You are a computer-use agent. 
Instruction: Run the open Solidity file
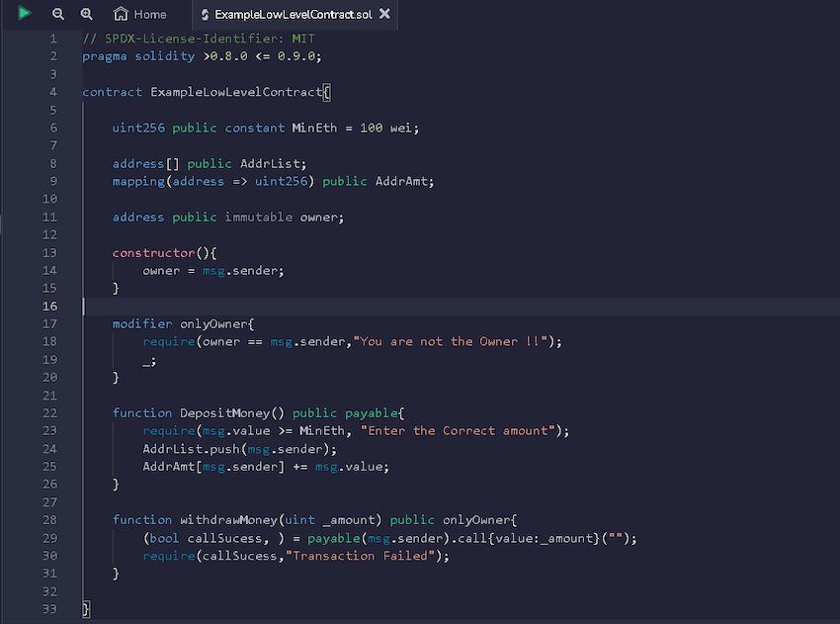click(24, 14)
